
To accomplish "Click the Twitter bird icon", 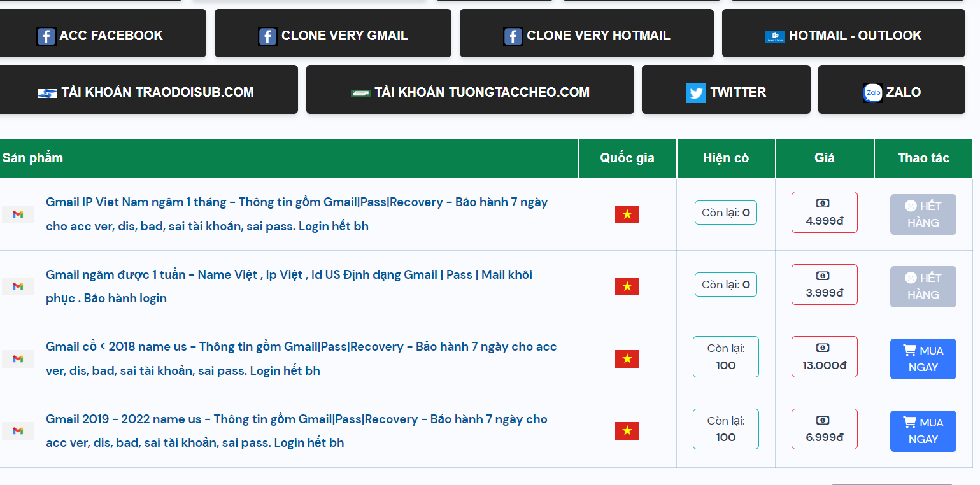I will tap(696, 93).
